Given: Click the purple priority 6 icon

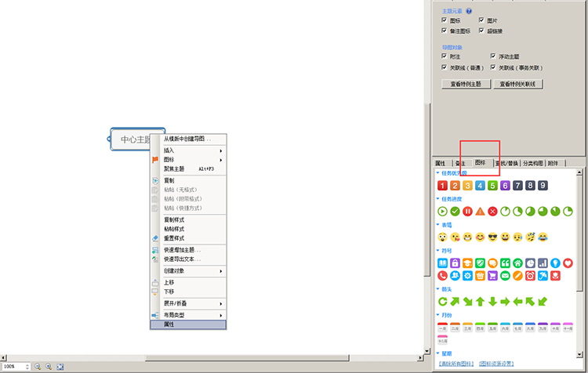Looking at the screenshot, I should pyautogui.click(x=506, y=186).
